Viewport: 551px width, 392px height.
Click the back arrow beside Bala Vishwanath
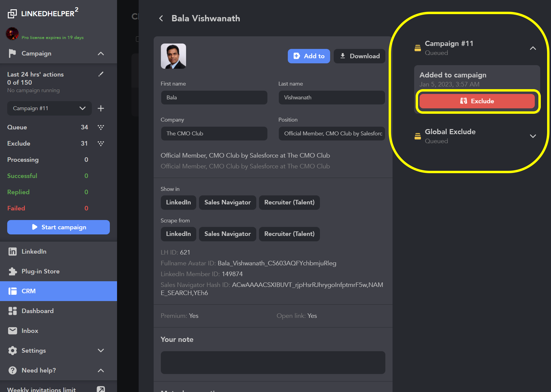coord(161,19)
